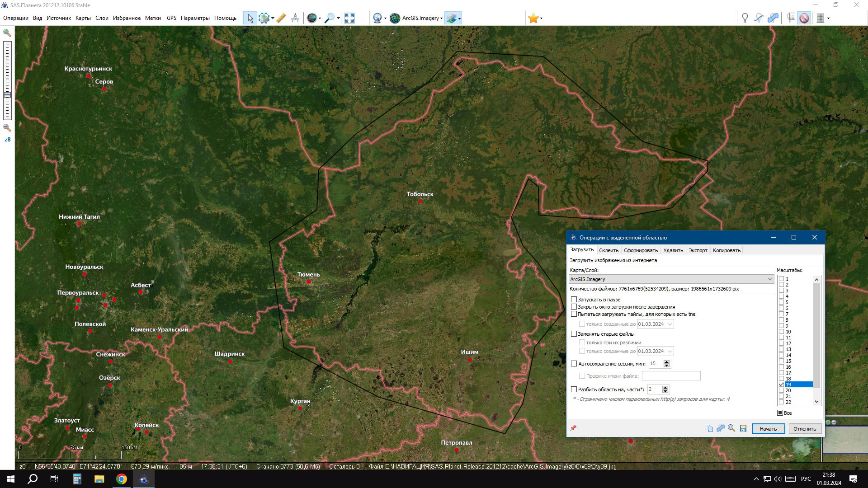This screenshot has width=868, height=488.
Task: Select the ruler distance measurement tool
Action: point(281,18)
